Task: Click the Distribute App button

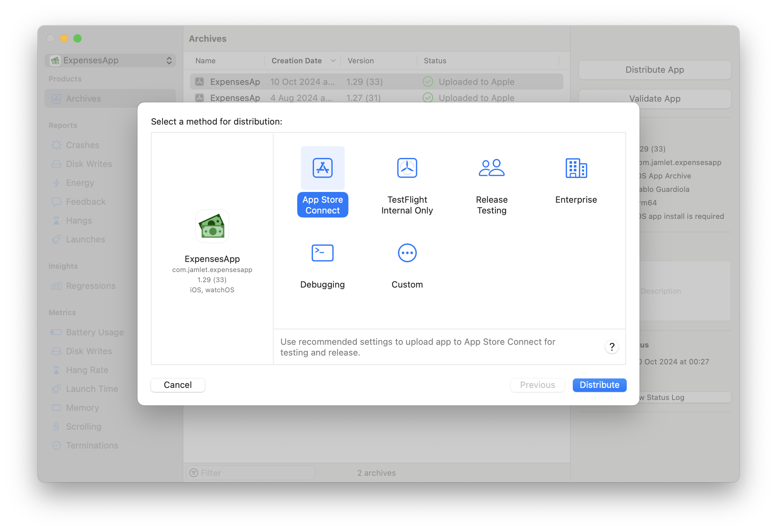Action: [655, 70]
